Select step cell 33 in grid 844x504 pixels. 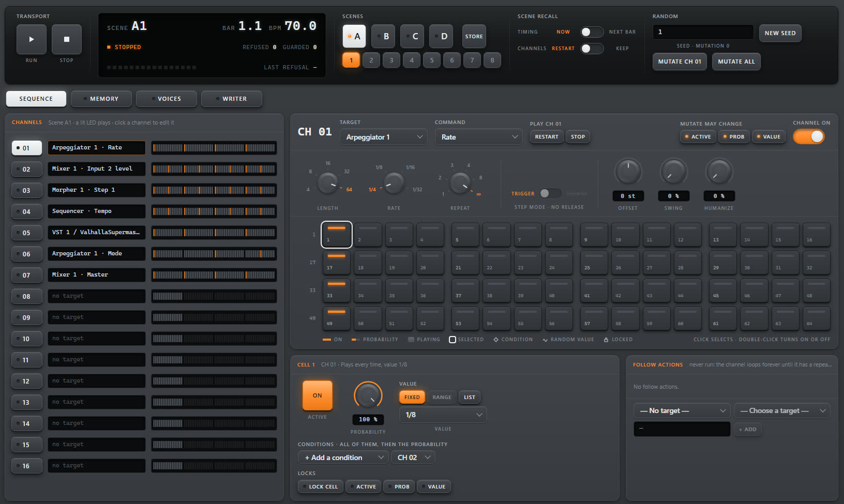click(337, 291)
